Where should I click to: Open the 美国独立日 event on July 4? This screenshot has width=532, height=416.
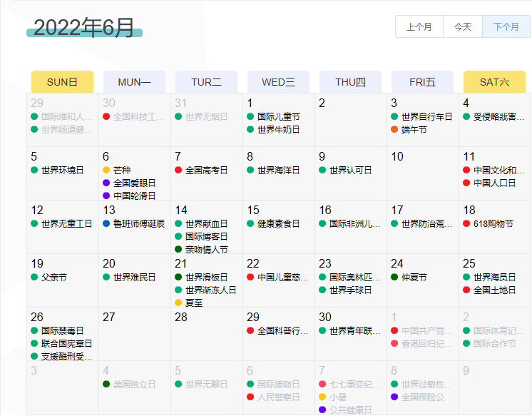(x=130, y=385)
